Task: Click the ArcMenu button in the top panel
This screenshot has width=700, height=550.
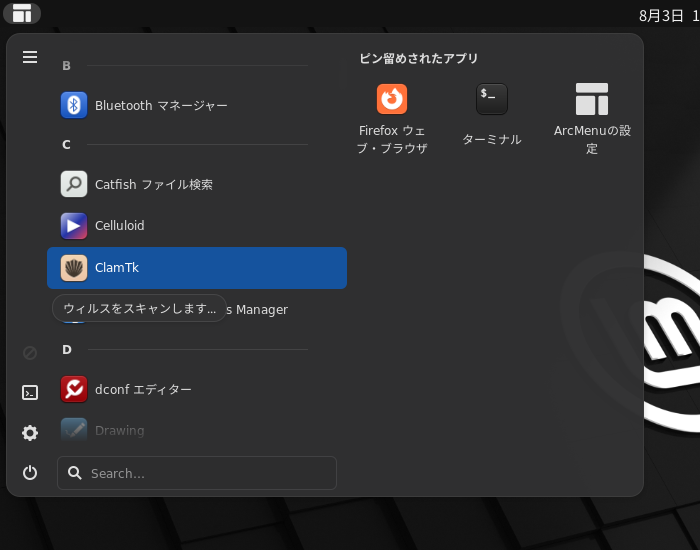Action: [x=22, y=13]
